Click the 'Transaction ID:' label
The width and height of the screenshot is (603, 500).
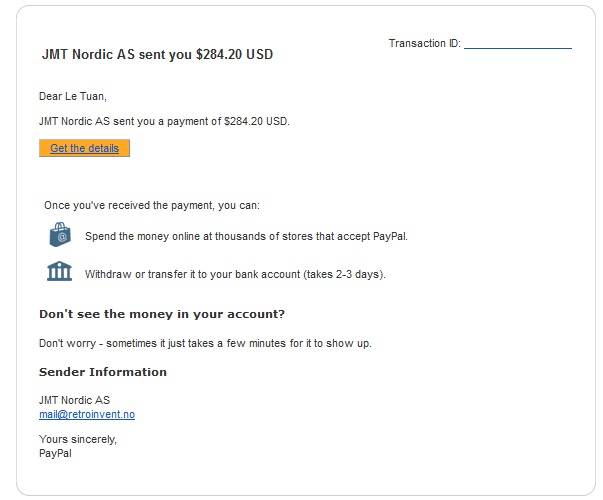[424, 44]
